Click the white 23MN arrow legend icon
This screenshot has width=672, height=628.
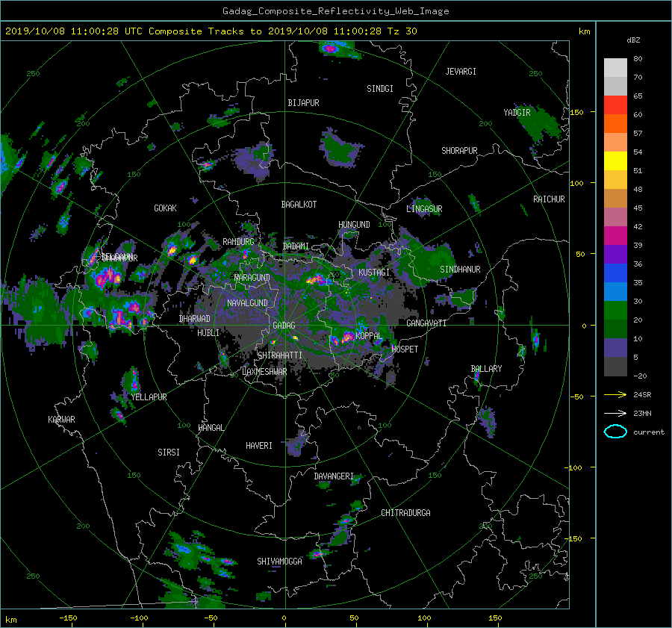click(x=615, y=413)
